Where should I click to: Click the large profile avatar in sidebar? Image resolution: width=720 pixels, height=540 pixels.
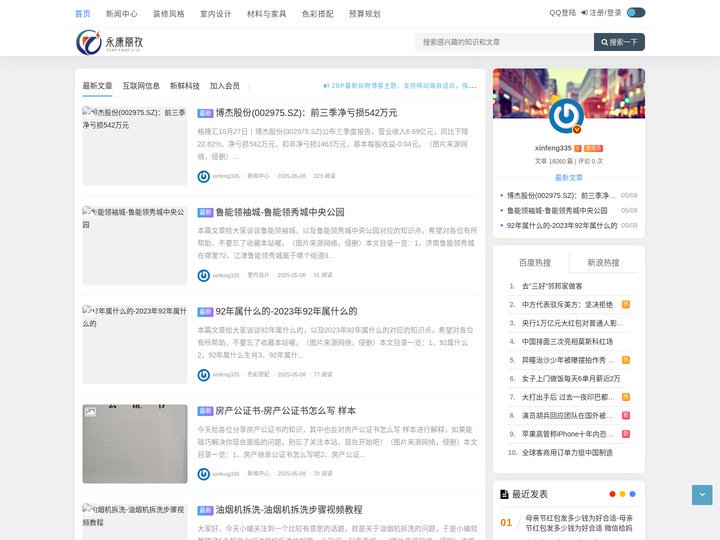(567, 116)
